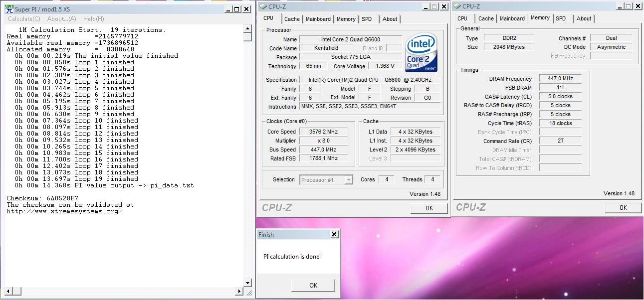Image resolution: width=644 pixels, height=300 pixels.
Task: Click the Threads count field
Action: (432, 179)
